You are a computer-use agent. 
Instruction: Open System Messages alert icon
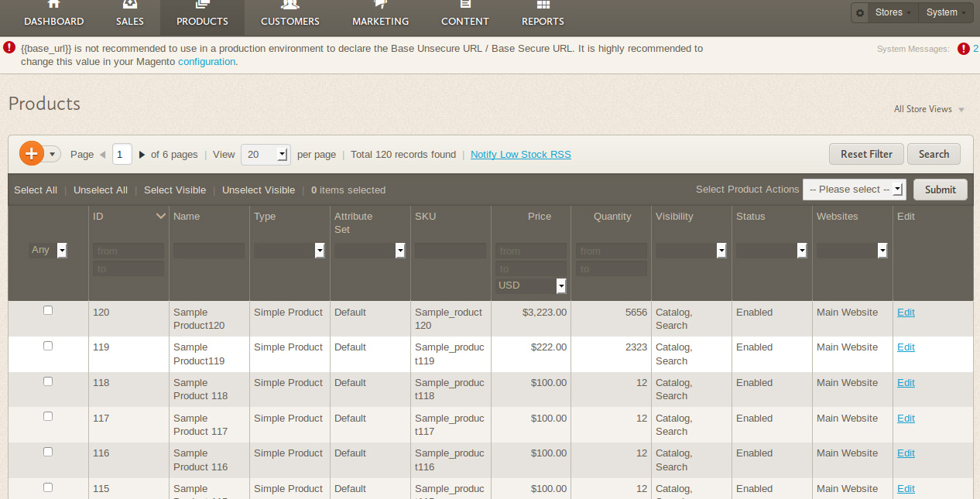click(963, 49)
